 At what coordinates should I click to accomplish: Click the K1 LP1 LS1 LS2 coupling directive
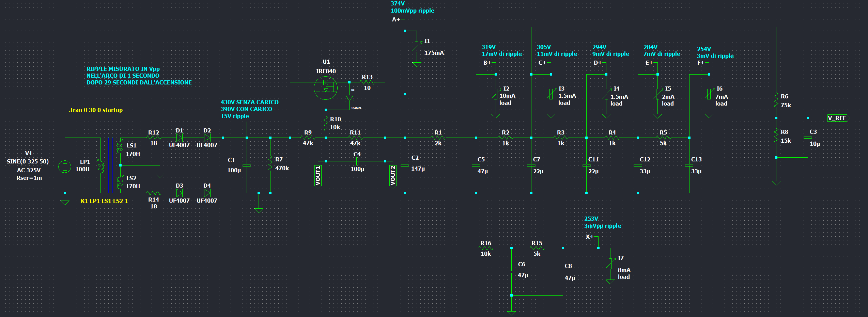(x=104, y=201)
